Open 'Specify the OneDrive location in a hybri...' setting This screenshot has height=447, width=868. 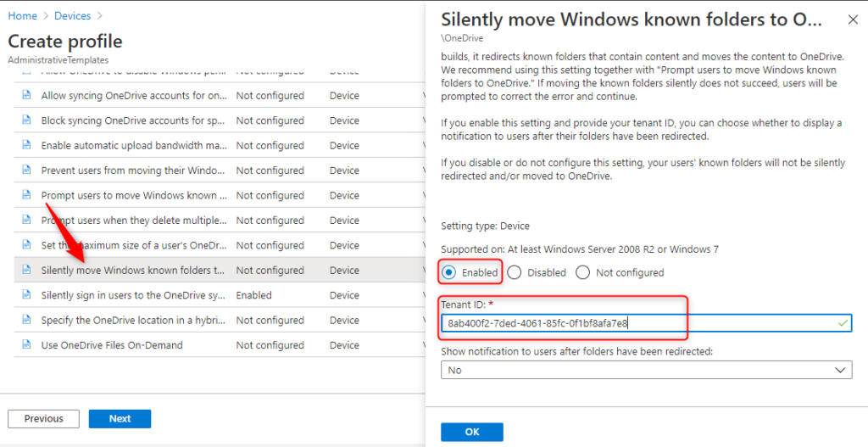pos(134,320)
